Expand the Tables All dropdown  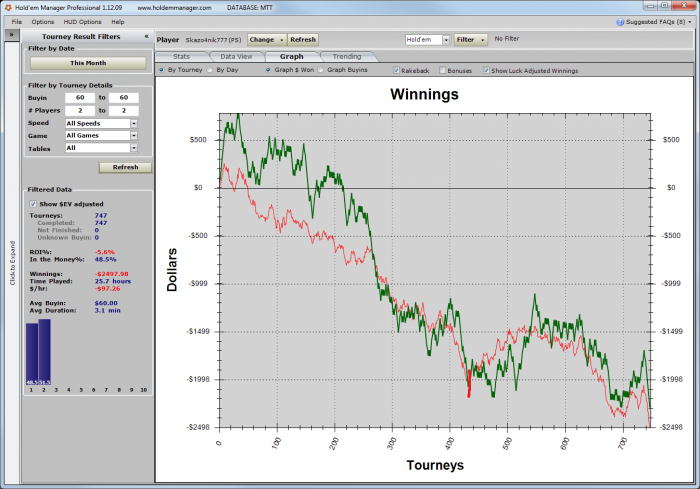pos(134,148)
